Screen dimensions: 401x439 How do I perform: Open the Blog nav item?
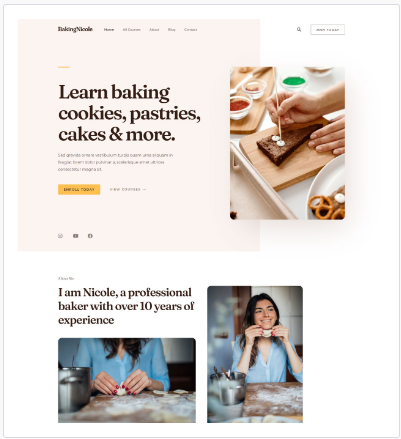pyautogui.click(x=172, y=30)
